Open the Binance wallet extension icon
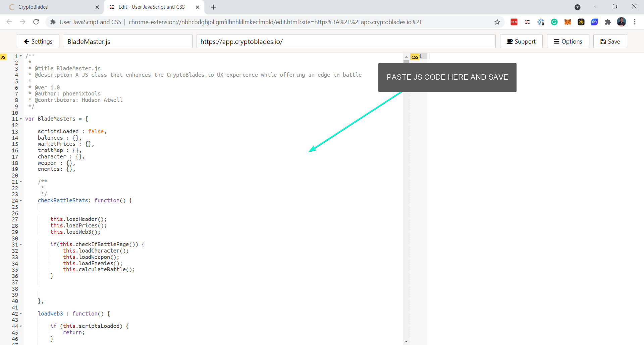Image resolution: width=644 pixels, height=345 pixels. point(581,22)
